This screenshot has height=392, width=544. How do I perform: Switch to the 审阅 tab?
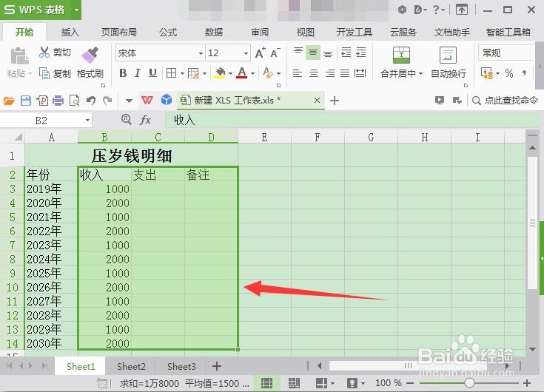(260, 33)
